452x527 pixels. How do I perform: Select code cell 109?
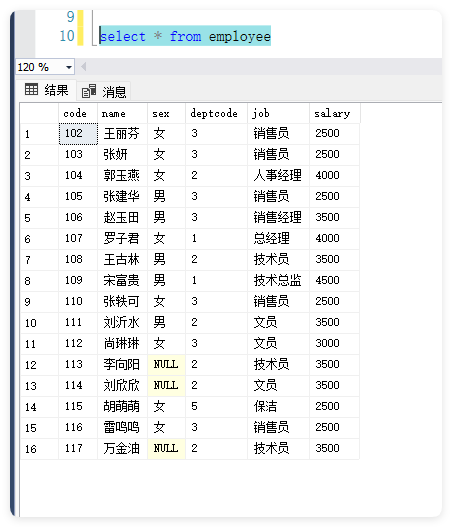(x=78, y=281)
